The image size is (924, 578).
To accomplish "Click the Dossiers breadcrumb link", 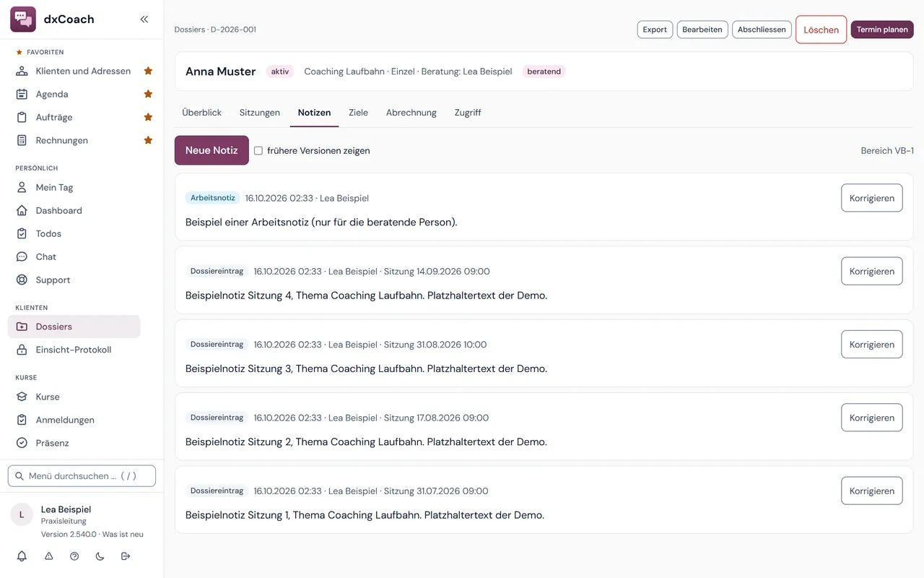I will point(189,30).
